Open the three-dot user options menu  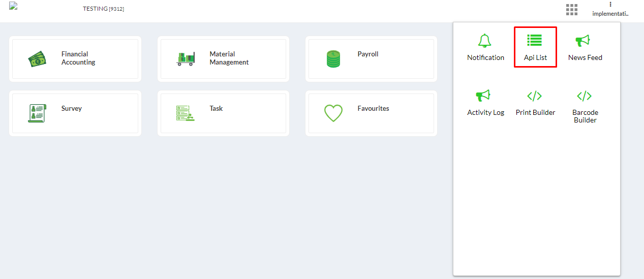coord(610,4)
